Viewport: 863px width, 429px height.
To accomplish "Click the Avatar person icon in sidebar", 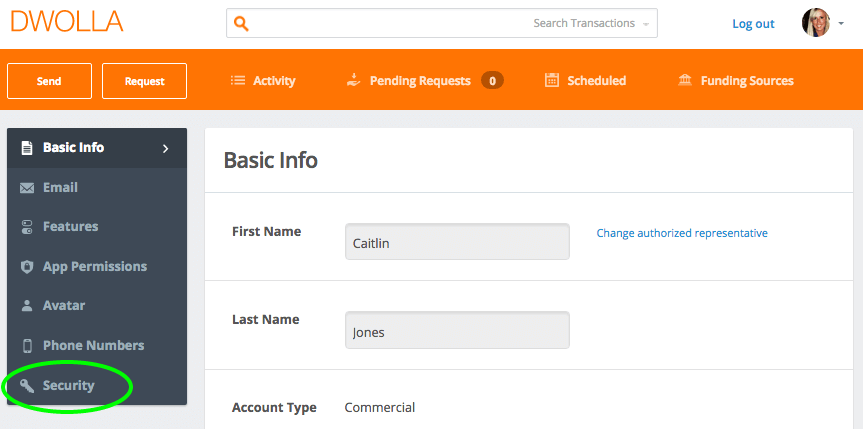I will click(x=27, y=306).
